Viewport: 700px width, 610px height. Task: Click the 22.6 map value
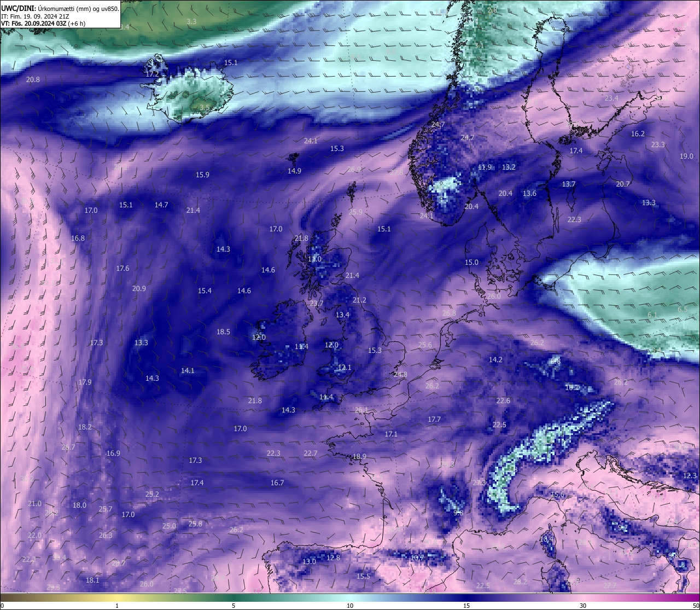[x=503, y=400]
